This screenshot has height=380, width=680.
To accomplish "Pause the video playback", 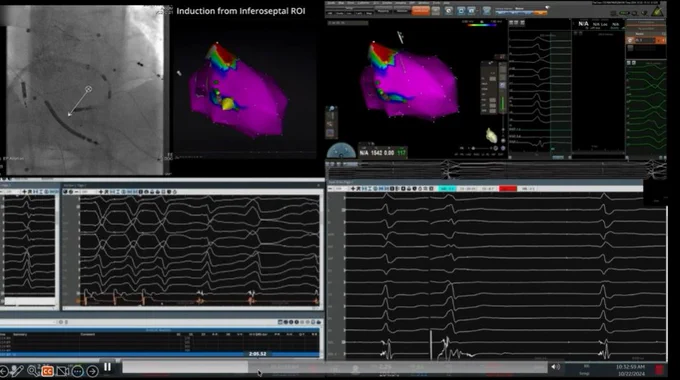I will [x=108, y=367].
